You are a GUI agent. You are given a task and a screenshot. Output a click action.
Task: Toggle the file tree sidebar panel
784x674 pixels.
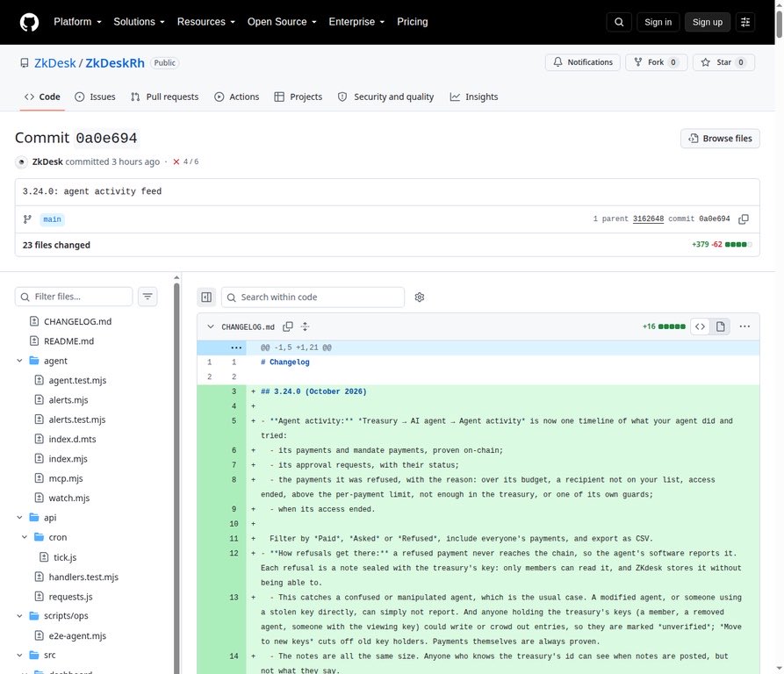pos(206,298)
